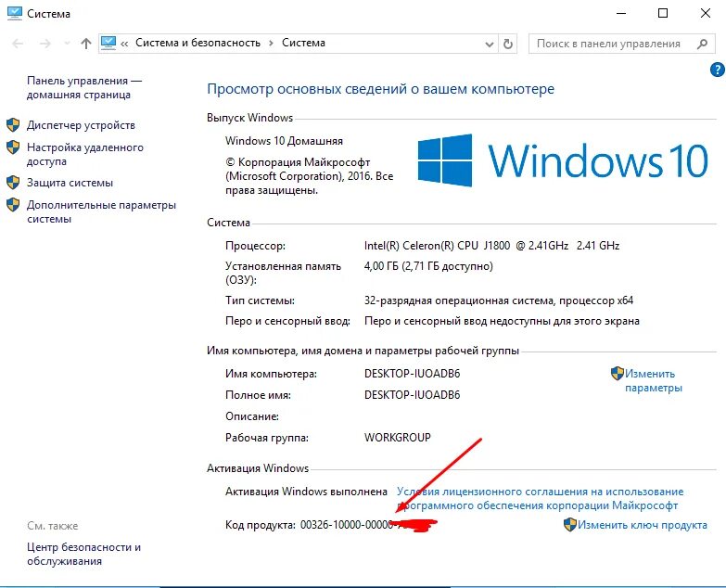Click shield icon next to Изменить параметры
The height and width of the screenshot is (588, 726).
[618, 373]
